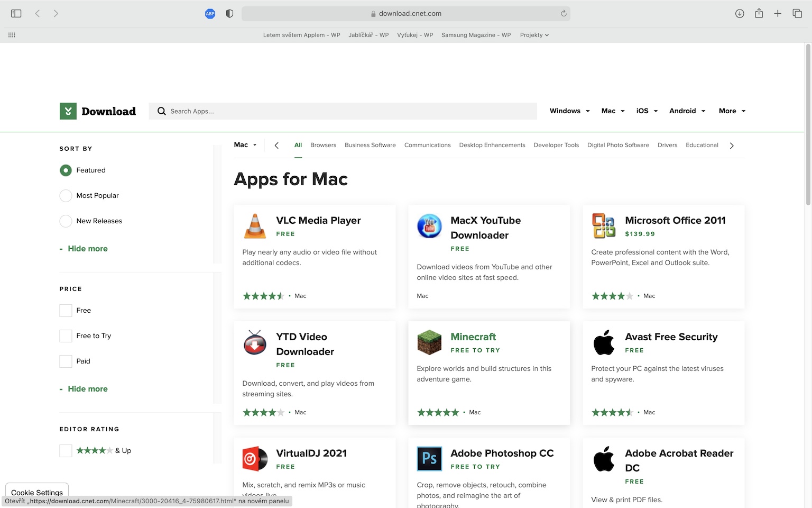The width and height of the screenshot is (812, 508).
Task: Open the iOS dropdown menu
Action: [647, 111]
